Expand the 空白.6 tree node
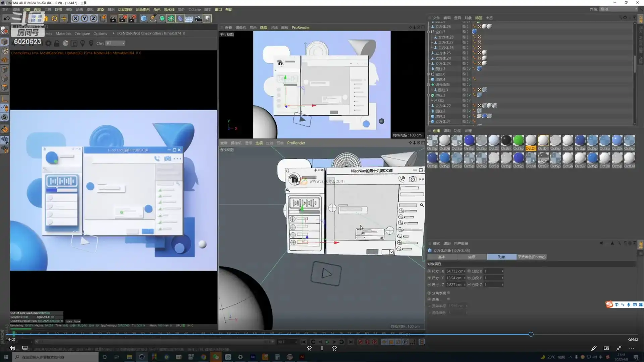Viewport: 644px width, 362px height. [x=429, y=74]
